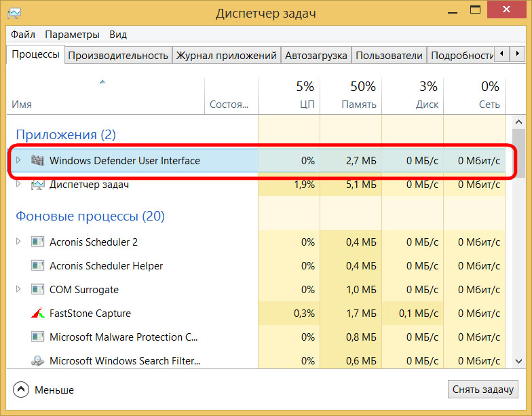532x416 pixels.
Task: Click the 5,1 МБ memory value
Action: click(x=361, y=185)
